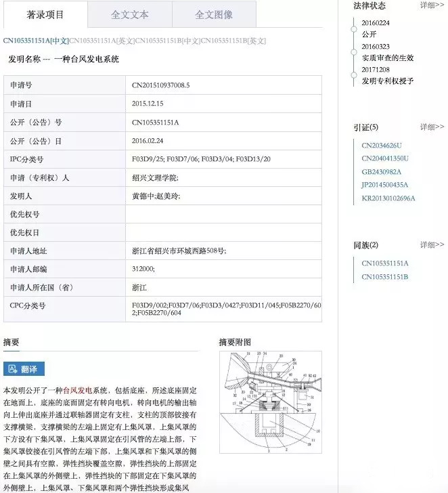Open cited patent JP2014500435A
The width and height of the screenshot is (448, 493).
[x=384, y=185]
